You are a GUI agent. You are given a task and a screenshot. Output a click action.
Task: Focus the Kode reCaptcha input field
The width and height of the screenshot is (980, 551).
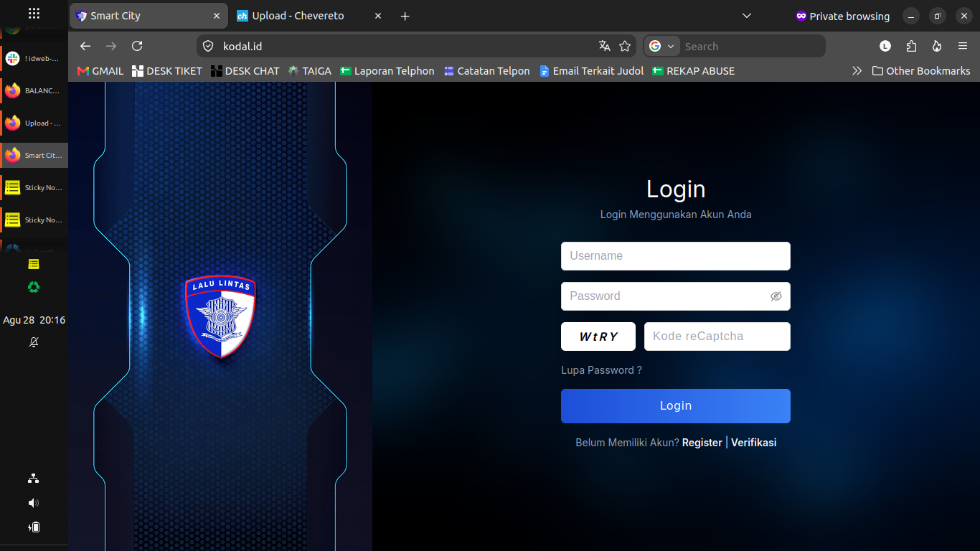click(x=717, y=336)
